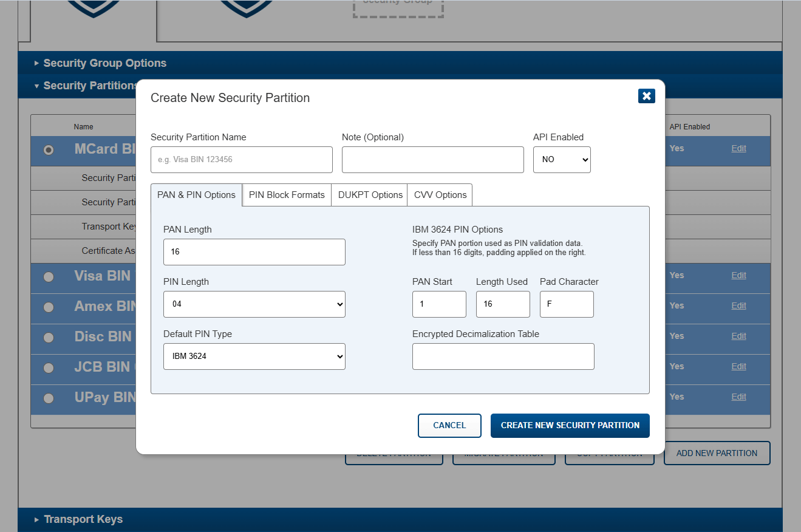Select the Visa BIN radio button
Viewport: 801px width, 532px height.
click(x=49, y=277)
